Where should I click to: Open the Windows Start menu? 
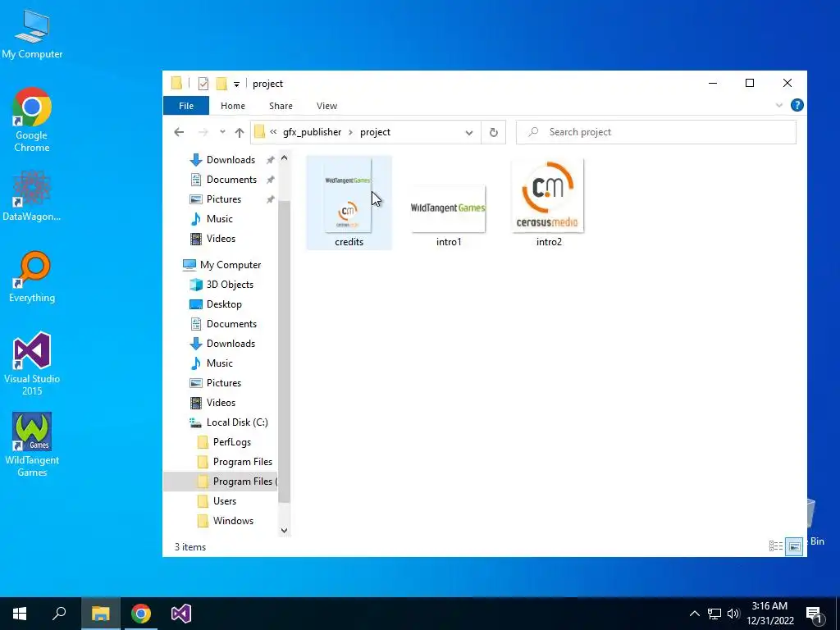[20, 614]
